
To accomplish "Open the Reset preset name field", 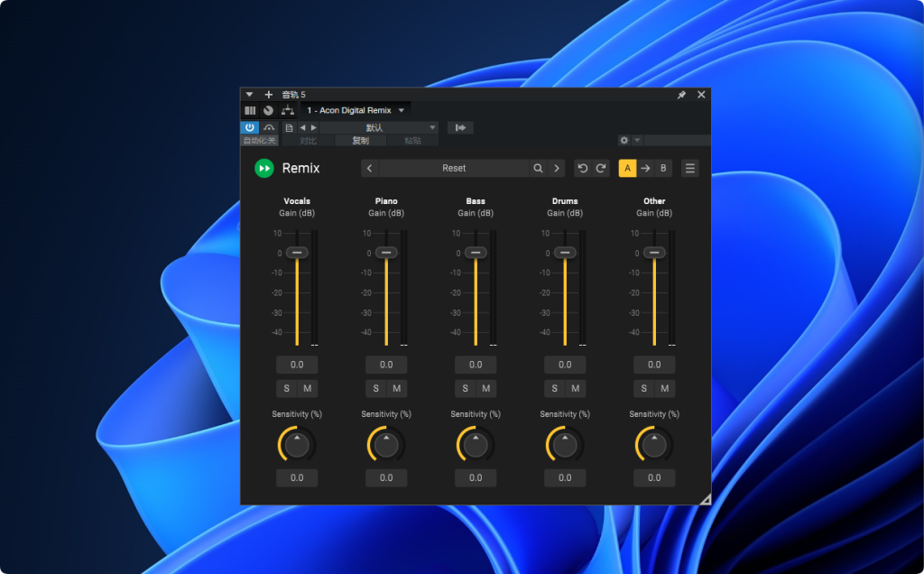I will click(454, 168).
